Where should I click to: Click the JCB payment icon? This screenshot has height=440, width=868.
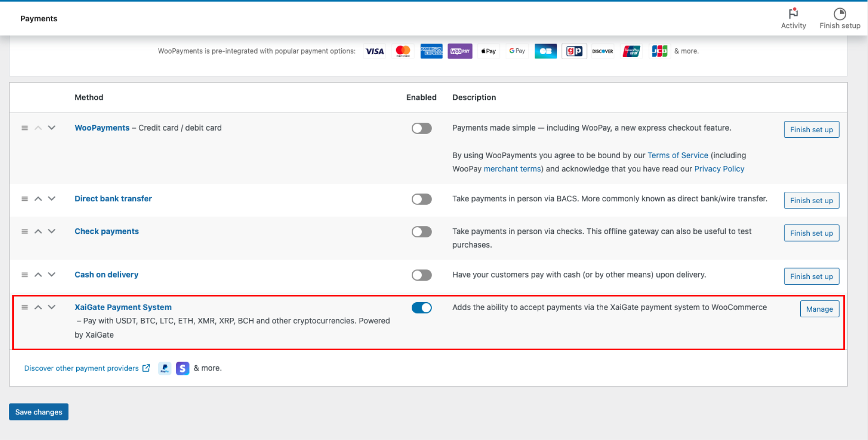click(x=660, y=51)
